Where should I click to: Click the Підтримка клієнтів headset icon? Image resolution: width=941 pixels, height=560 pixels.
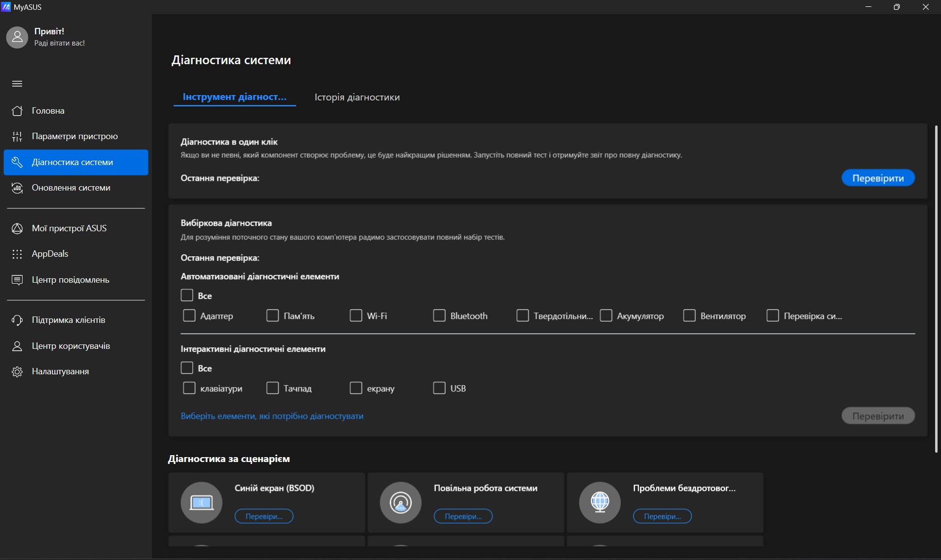click(x=17, y=320)
